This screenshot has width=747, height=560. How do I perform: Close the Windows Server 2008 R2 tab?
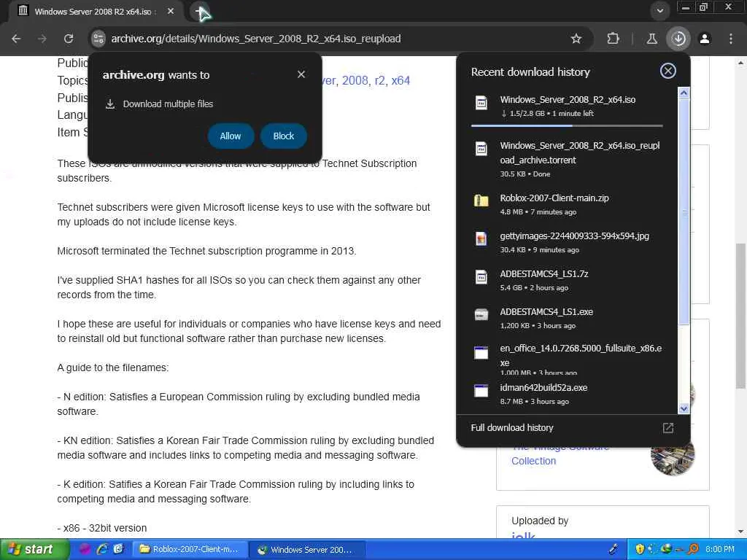(x=171, y=11)
